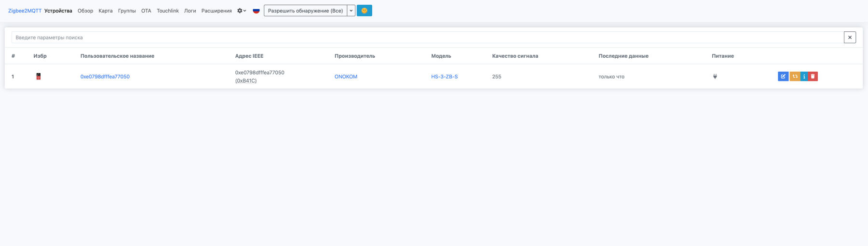Viewport: 868px width, 246px height.
Task: Open the ONOKOM manufacturer link
Action: pos(346,77)
